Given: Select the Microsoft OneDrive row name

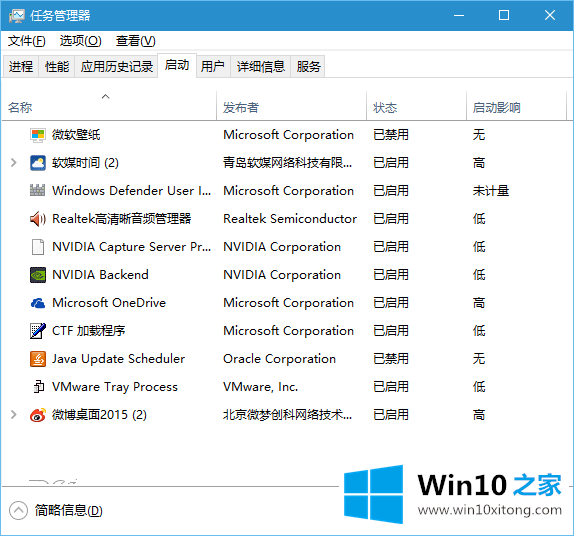Looking at the screenshot, I should pos(109,303).
